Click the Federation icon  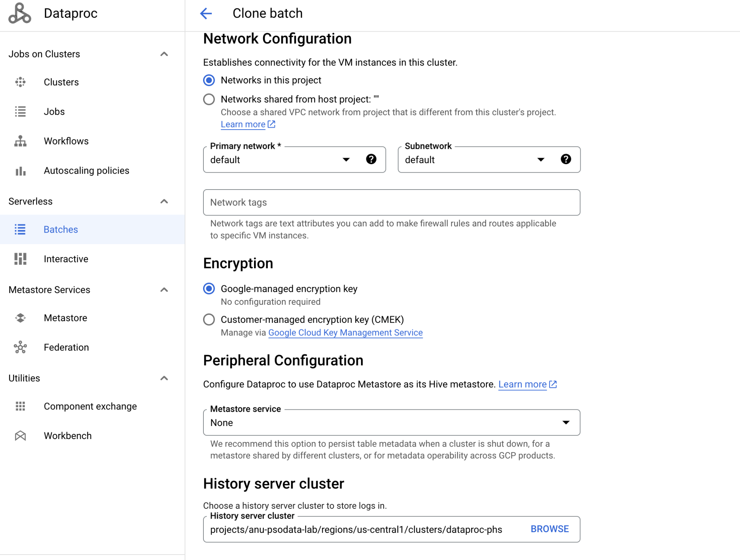tap(21, 347)
